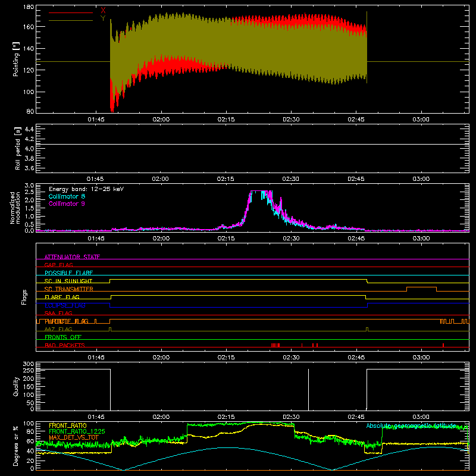Click the GAP_FLAG label
This screenshot has width=476, height=476.
(x=58, y=265)
